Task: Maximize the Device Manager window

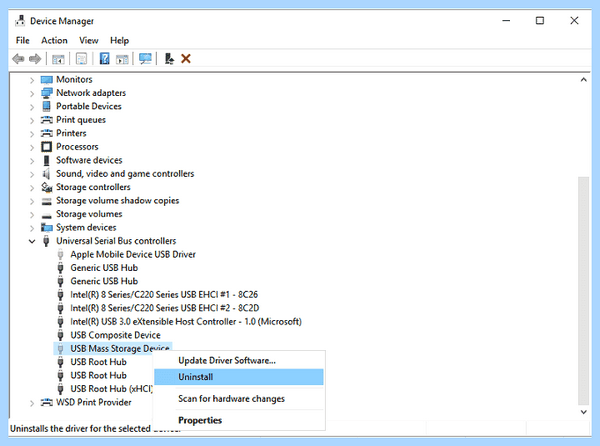Action: [540, 21]
